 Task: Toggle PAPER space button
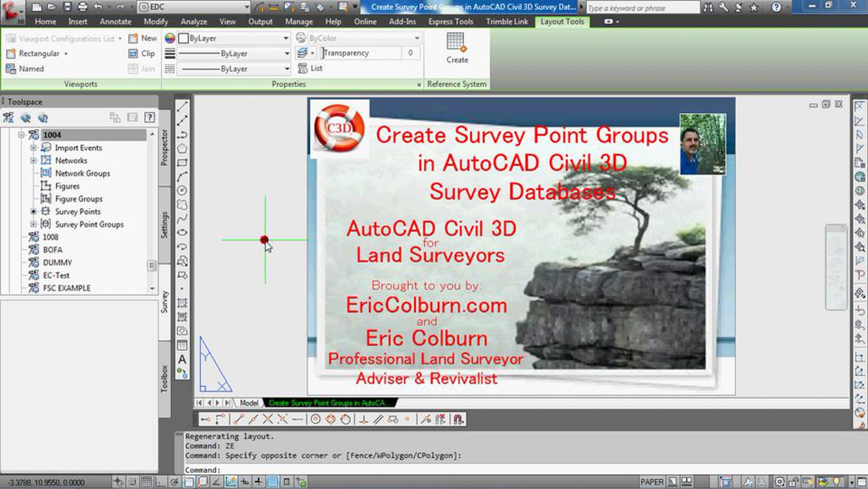point(652,482)
